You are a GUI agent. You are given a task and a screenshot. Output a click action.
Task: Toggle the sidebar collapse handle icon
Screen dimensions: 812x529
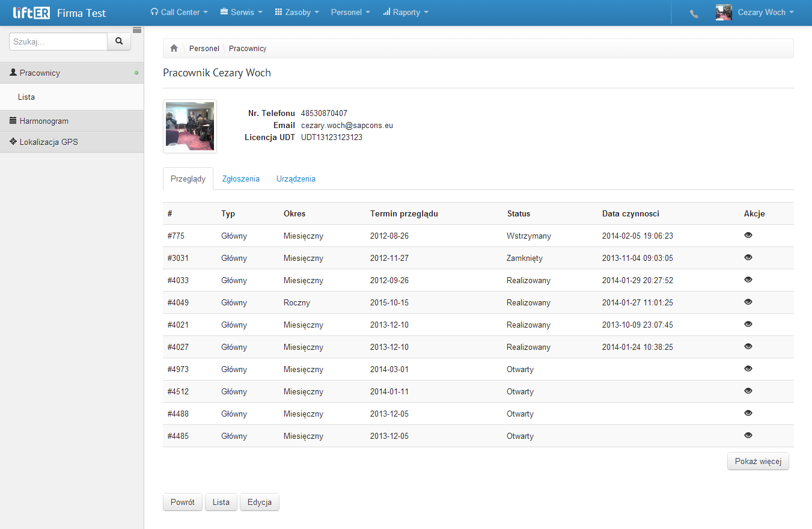pos(137,29)
